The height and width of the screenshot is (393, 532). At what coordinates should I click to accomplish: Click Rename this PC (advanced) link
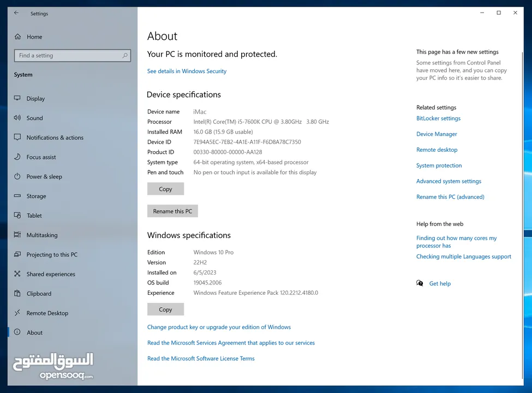(450, 197)
